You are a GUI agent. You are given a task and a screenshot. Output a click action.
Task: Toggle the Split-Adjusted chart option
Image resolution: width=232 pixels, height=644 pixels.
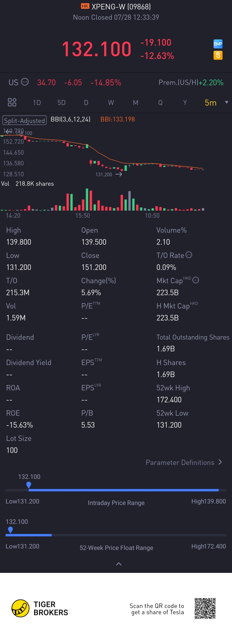[24, 120]
